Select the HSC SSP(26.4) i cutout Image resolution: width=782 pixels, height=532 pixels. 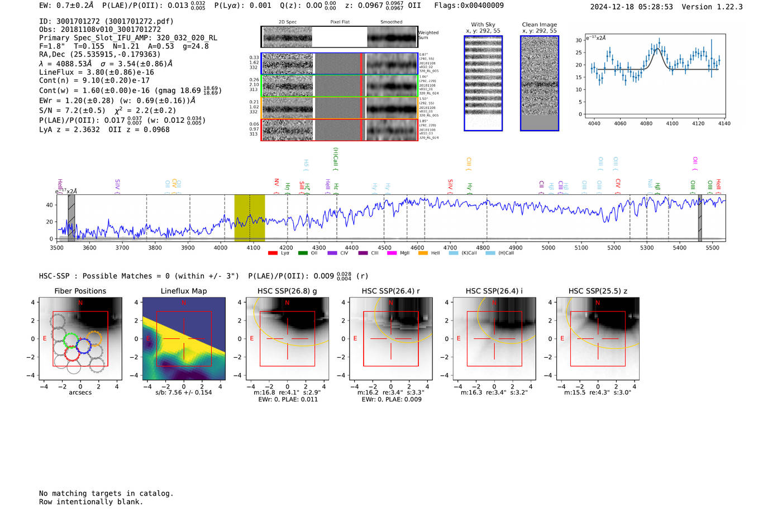pos(494,339)
